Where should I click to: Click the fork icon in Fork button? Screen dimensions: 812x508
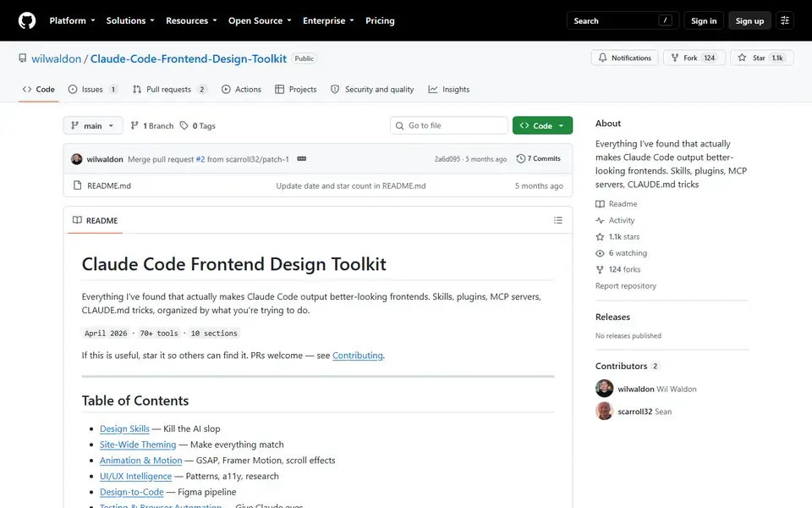(675, 58)
